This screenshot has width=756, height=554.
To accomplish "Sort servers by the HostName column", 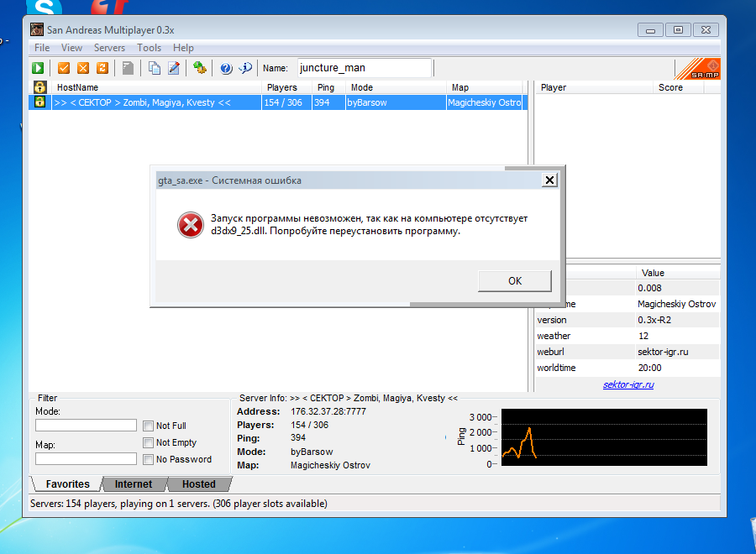I will pos(157,87).
